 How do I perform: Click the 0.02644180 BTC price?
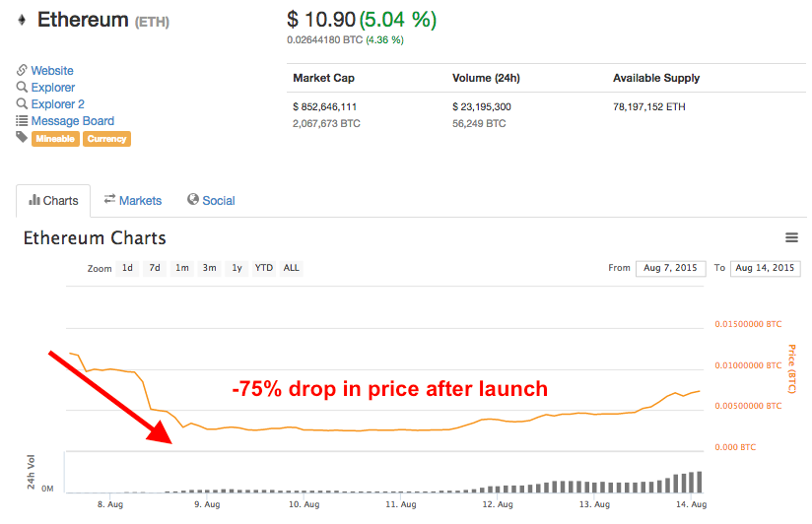(x=324, y=39)
